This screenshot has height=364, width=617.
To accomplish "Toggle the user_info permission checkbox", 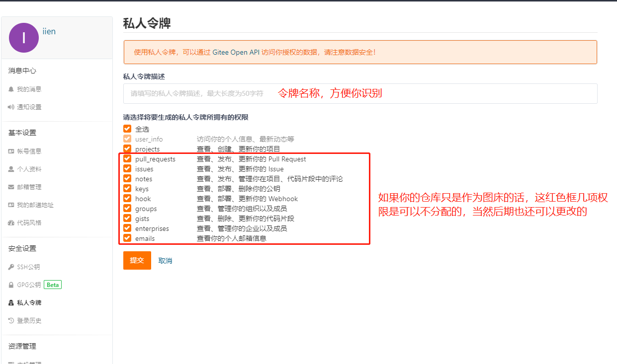I will pos(127,139).
